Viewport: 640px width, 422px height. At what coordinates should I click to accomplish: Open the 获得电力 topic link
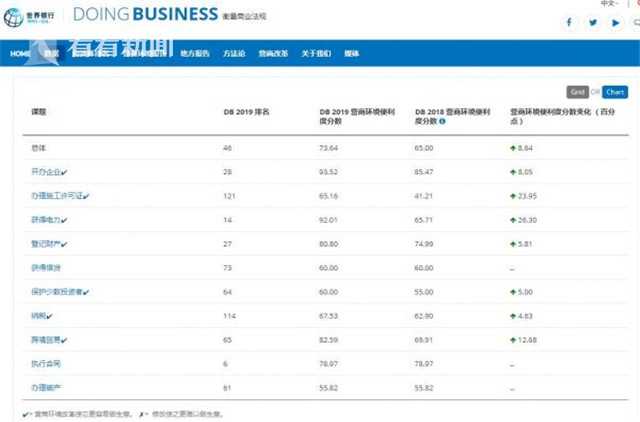(46, 220)
